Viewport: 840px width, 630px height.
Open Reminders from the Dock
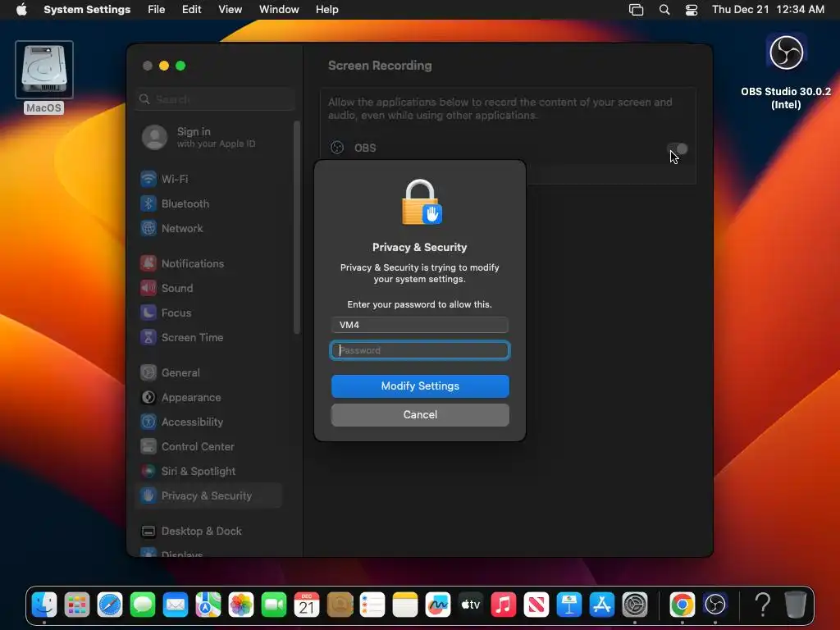(x=372, y=605)
